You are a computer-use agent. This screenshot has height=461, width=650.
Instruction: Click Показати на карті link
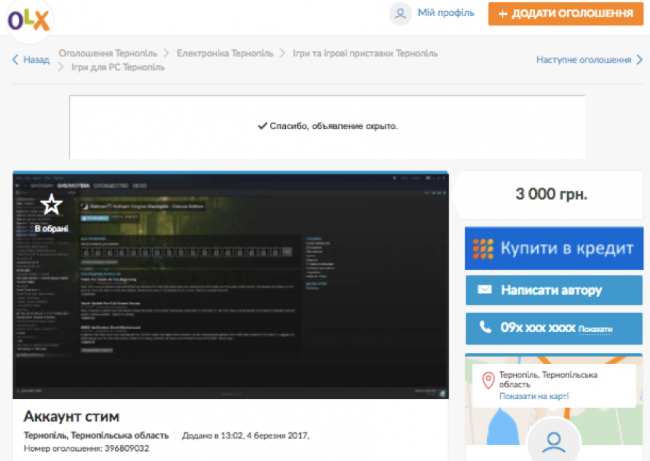[535, 397]
